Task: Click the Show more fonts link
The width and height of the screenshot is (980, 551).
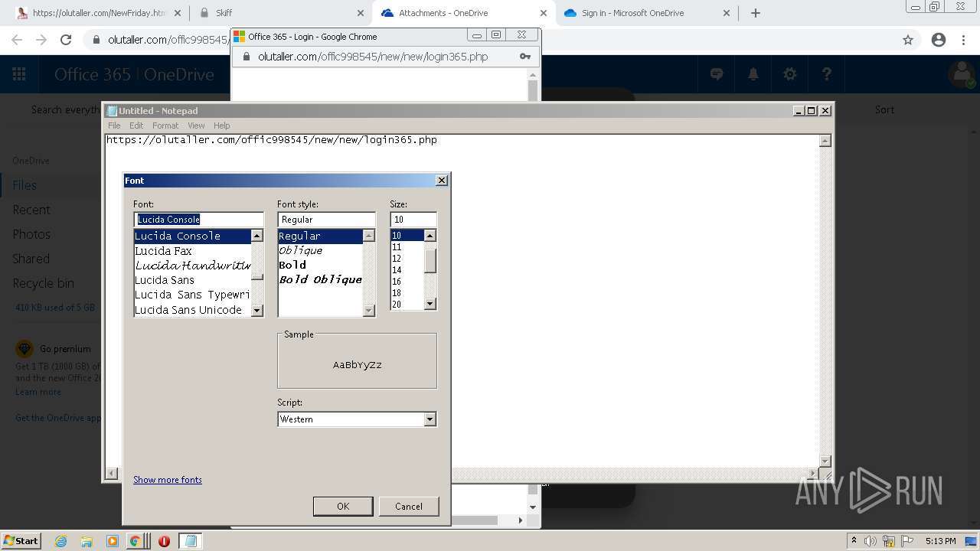Action: 168,480
